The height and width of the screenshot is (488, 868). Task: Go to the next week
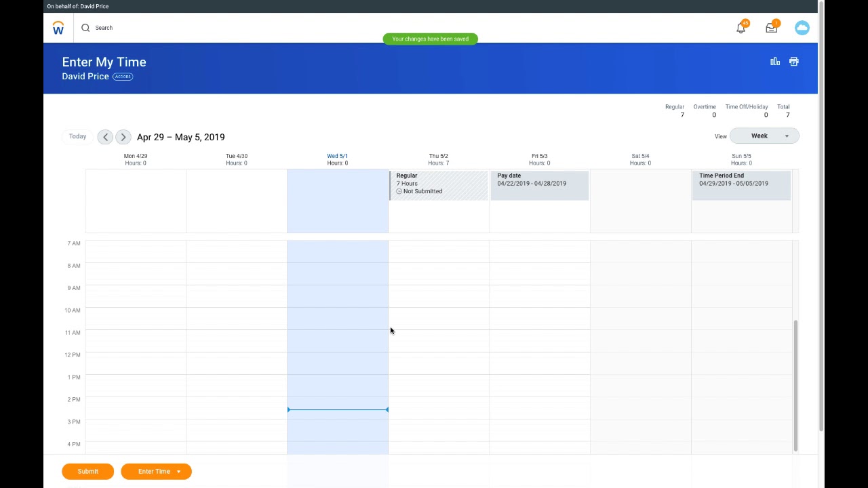pos(123,137)
